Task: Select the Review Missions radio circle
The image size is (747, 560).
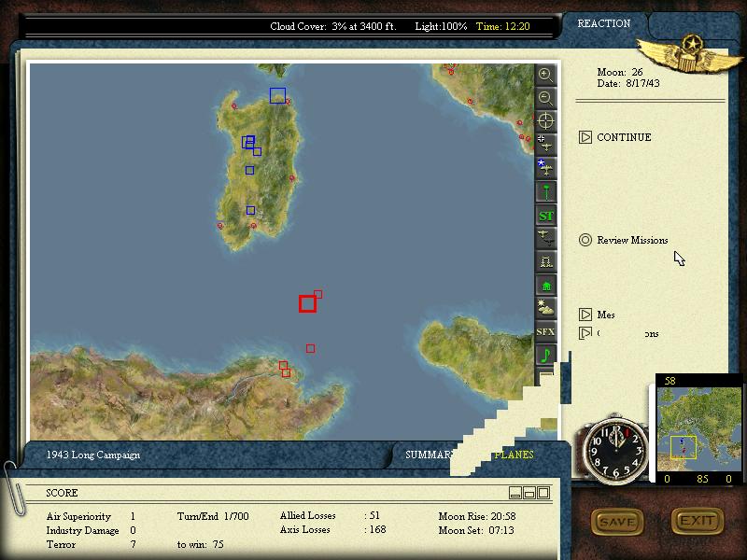Action: click(x=585, y=240)
